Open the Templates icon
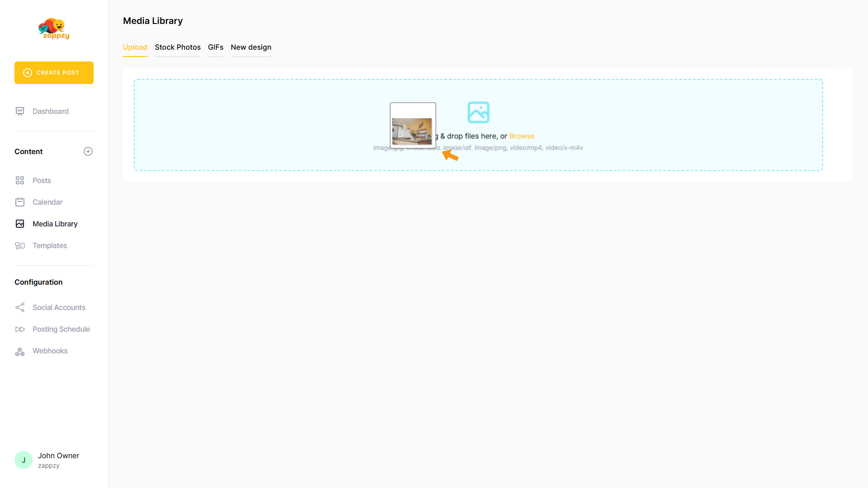 coord(20,245)
